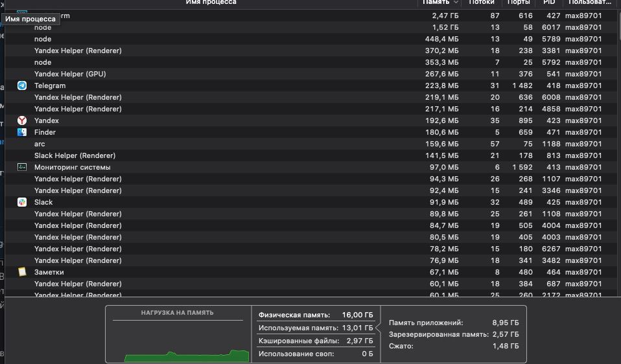Click the red Yandex browser icon
The image size is (621, 364).
point(22,120)
